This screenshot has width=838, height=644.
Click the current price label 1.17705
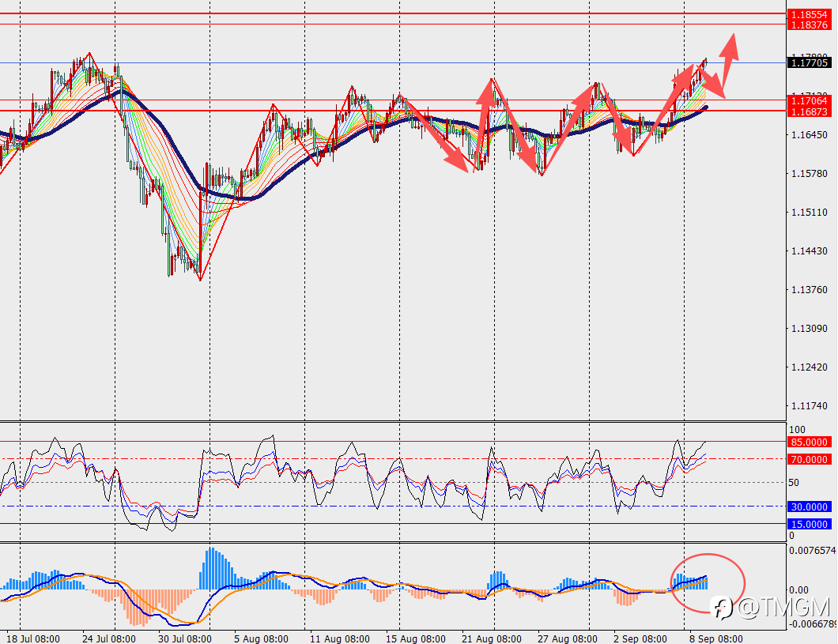(809, 63)
